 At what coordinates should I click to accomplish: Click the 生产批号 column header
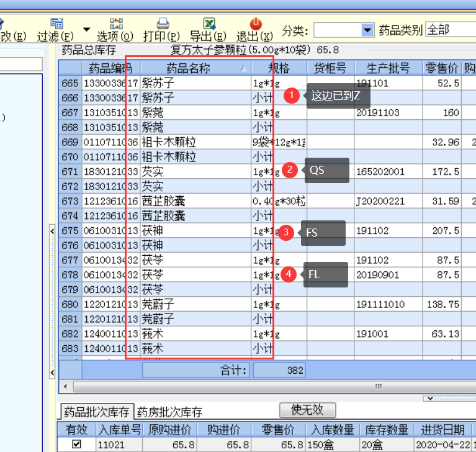[x=388, y=68]
